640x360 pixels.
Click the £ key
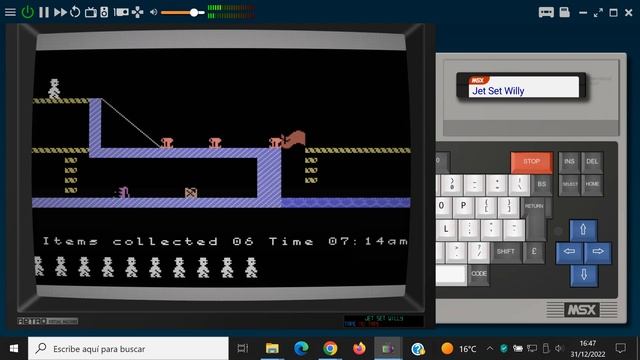pyautogui.click(x=534, y=252)
